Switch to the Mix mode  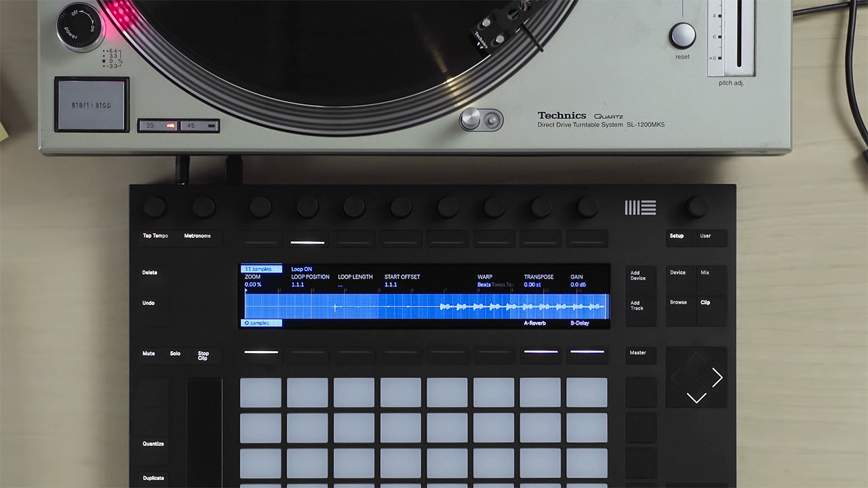click(x=705, y=273)
